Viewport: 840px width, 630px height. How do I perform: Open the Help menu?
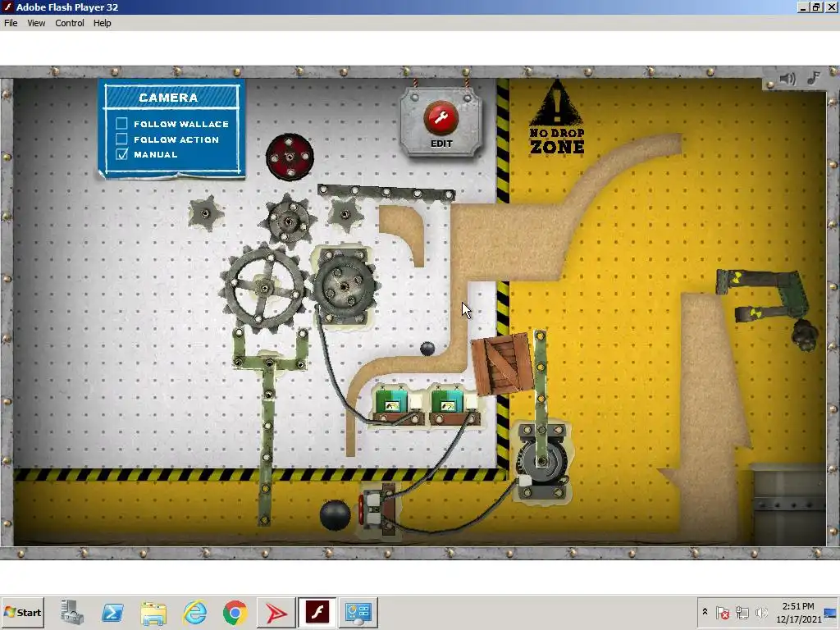(102, 23)
